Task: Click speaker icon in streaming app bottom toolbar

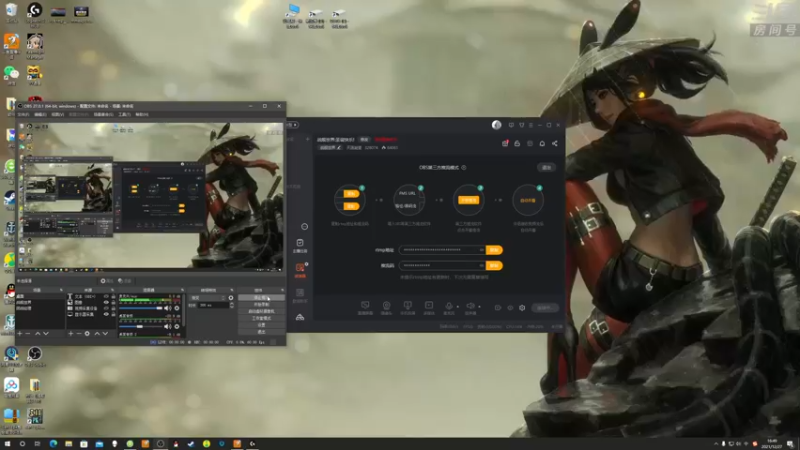Action: 470,306
